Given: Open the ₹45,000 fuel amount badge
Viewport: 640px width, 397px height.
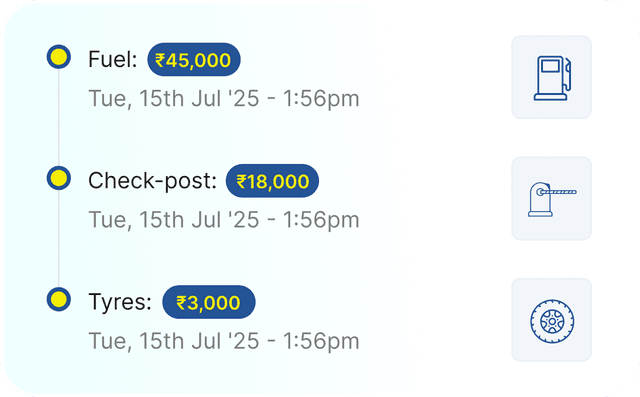Looking at the screenshot, I should click(x=194, y=60).
